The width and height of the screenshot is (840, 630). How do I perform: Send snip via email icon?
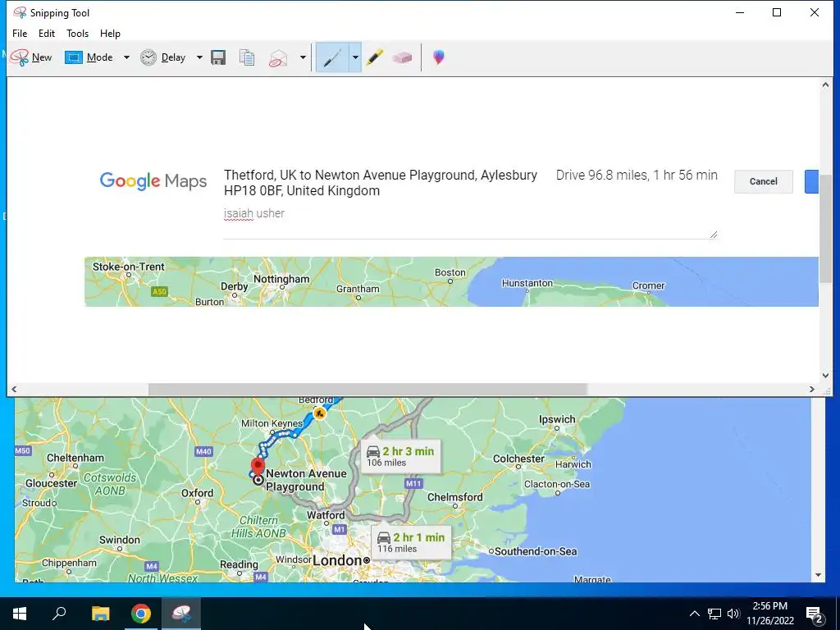pyautogui.click(x=278, y=57)
